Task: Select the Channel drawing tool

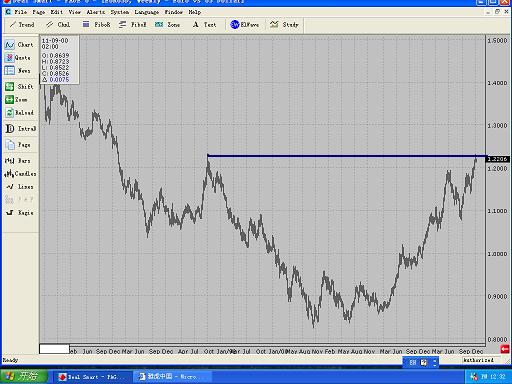Action: point(58,25)
